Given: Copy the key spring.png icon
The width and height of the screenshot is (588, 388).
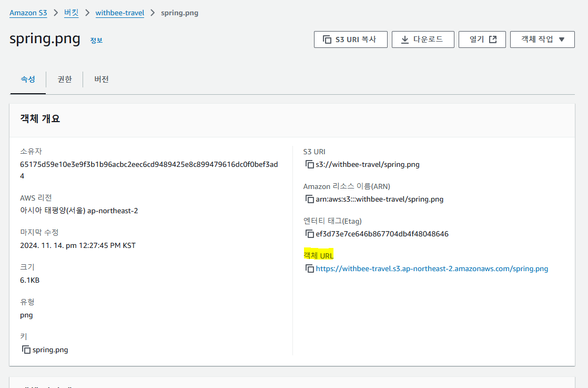Looking at the screenshot, I should [26, 350].
